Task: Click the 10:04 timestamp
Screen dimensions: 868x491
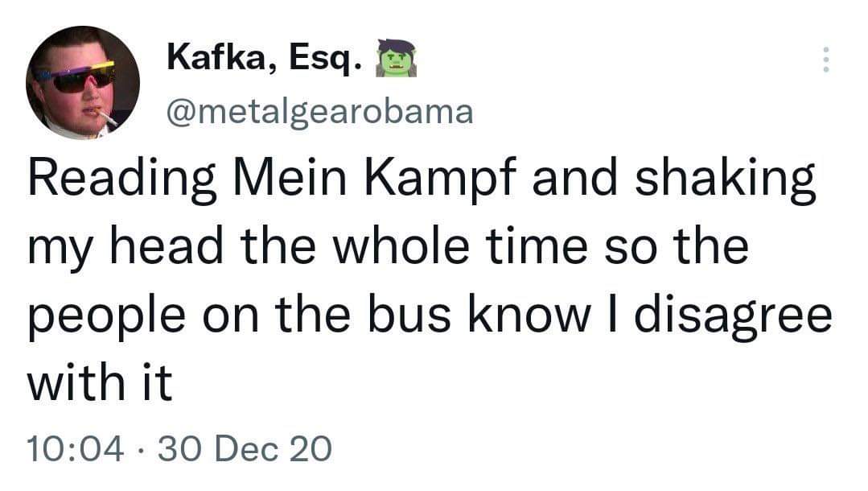Action: pos(76,448)
